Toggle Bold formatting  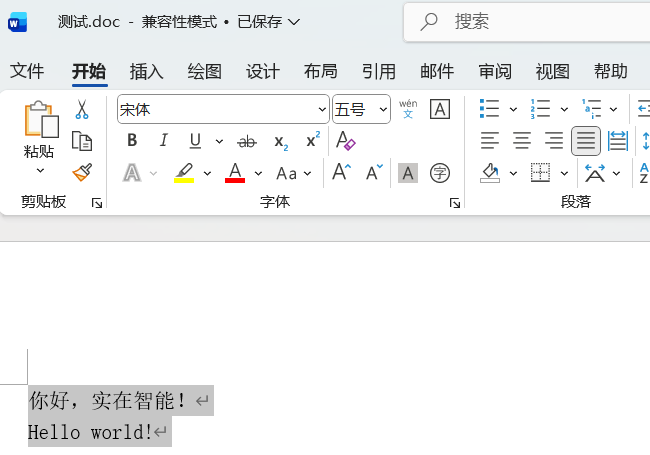(x=132, y=141)
